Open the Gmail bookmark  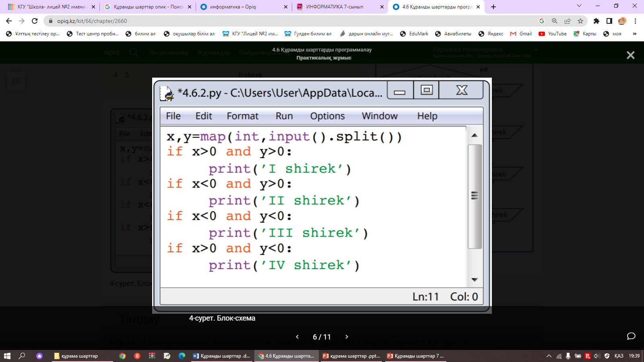(521, 34)
